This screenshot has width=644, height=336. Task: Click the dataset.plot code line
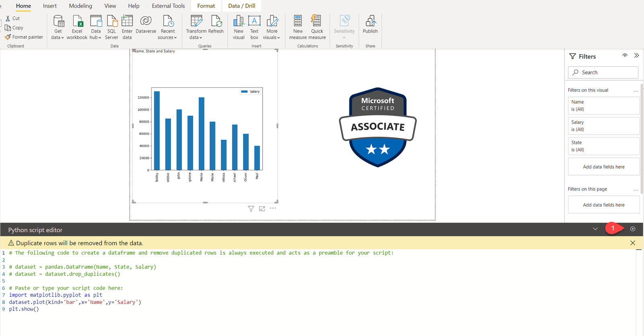75,302
